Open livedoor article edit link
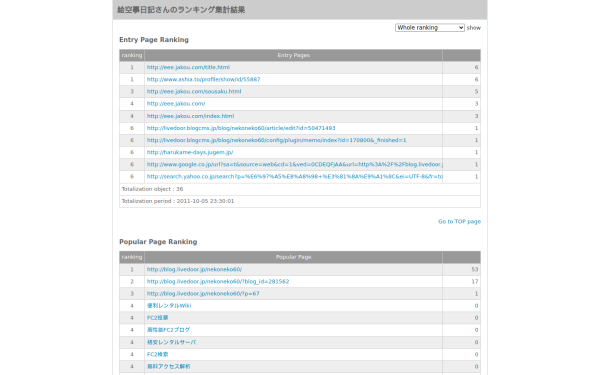The image size is (600, 375). click(241, 128)
